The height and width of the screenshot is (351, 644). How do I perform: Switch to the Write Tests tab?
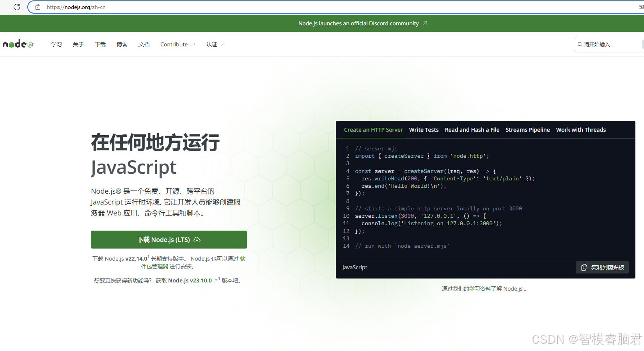[424, 130]
